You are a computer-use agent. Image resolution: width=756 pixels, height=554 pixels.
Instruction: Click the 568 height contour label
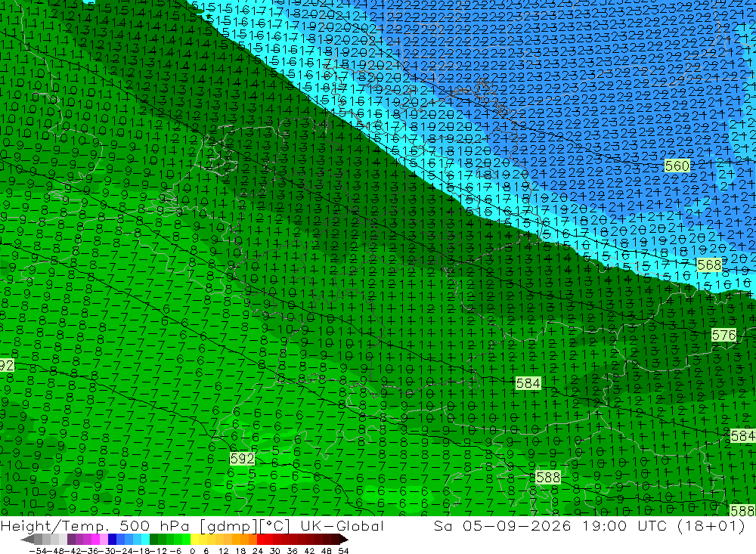tap(709, 265)
